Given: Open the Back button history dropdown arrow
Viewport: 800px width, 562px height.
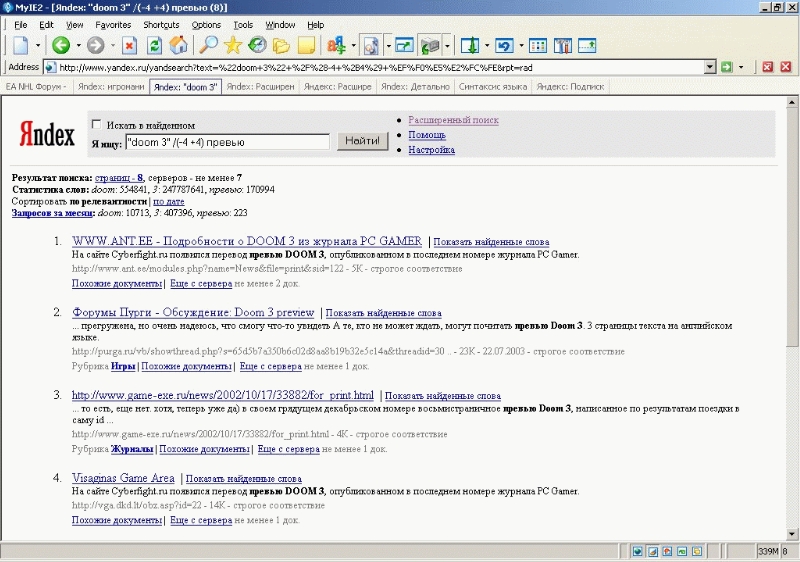Looking at the screenshot, I should (79, 45).
